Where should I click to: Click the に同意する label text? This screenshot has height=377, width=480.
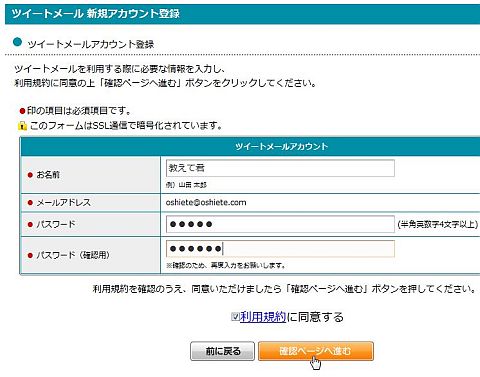(x=315, y=317)
